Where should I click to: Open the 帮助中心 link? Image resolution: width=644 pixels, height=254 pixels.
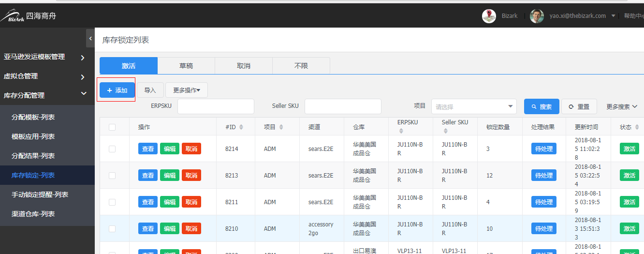click(x=633, y=16)
